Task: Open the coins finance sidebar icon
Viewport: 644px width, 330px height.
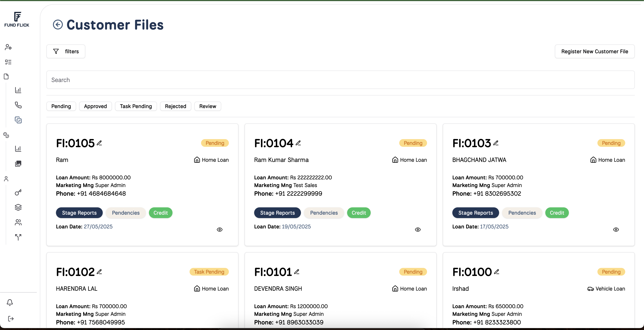Action: coord(6,135)
